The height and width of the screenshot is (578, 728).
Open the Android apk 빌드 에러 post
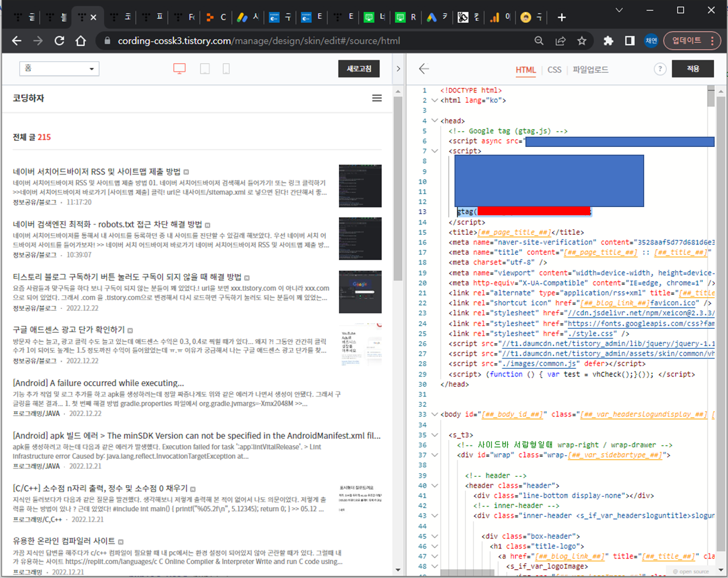[197, 435]
